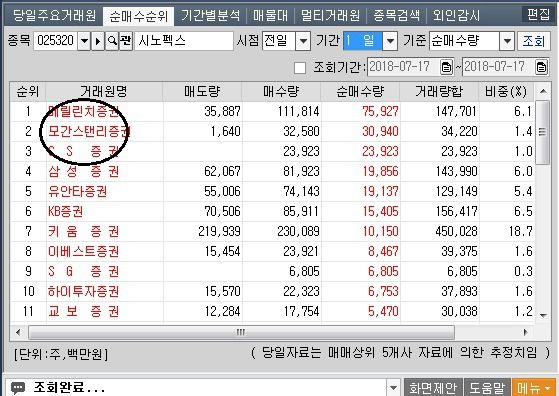Select the 교보증권 broker name

point(84,311)
